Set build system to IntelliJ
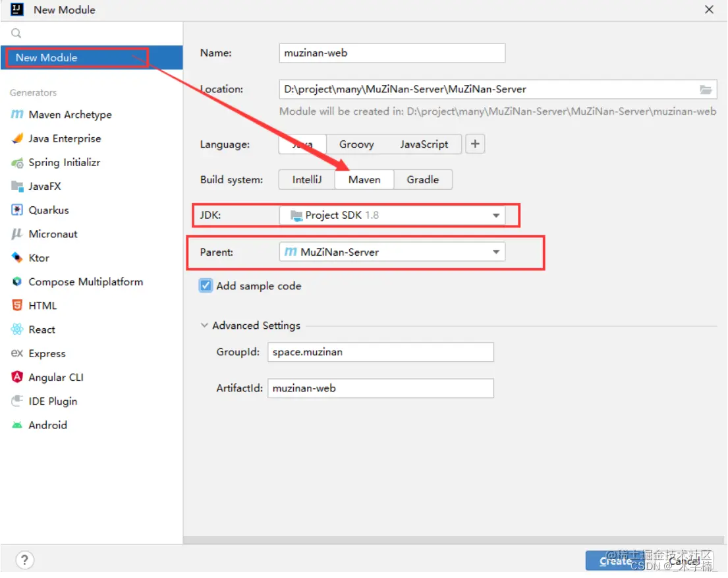Image resolution: width=728 pixels, height=578 pixels. 306,180
